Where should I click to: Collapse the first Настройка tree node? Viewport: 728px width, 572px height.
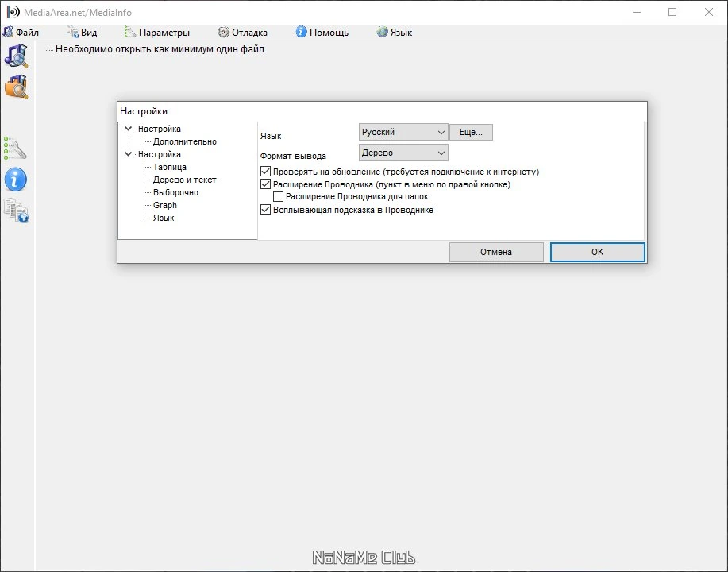pyautogui.click(x=128, y=129)
